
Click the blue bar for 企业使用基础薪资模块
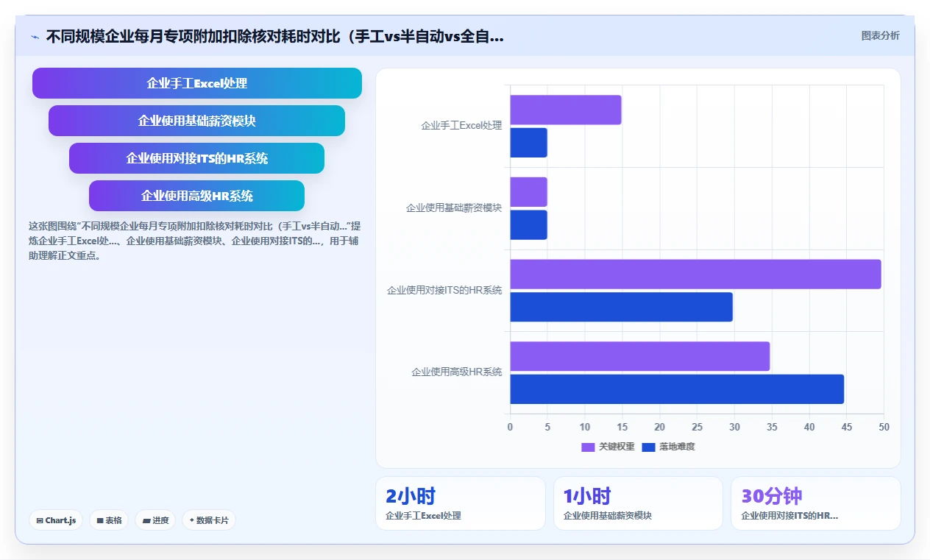click(x=528, y=225)
